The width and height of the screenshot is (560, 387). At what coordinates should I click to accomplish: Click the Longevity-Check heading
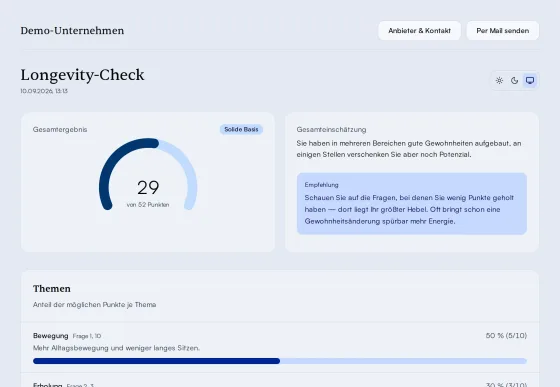pyautogui.click(x=82, y=75)
